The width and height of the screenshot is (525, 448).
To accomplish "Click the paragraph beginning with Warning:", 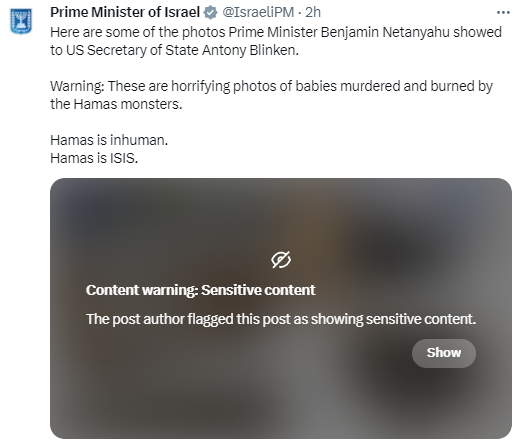I will [272, 95].
